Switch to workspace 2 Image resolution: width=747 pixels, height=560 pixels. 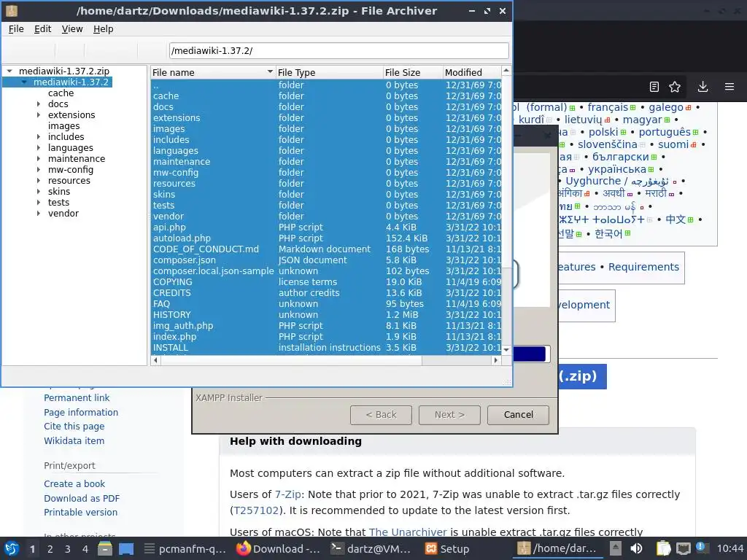pos(50,549)
